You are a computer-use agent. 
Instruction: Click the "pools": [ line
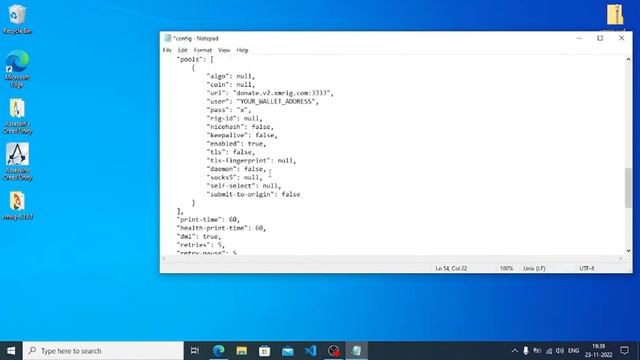tap(195, 59)
